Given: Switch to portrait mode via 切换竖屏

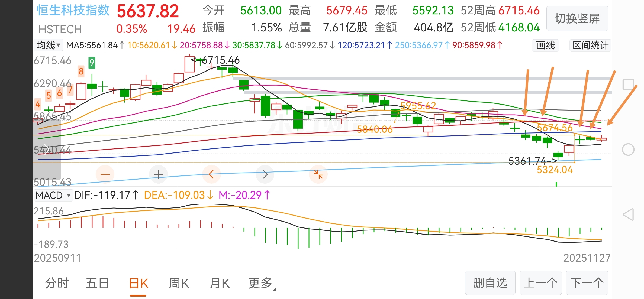Looking at the screenshot, I should [577, 18].
